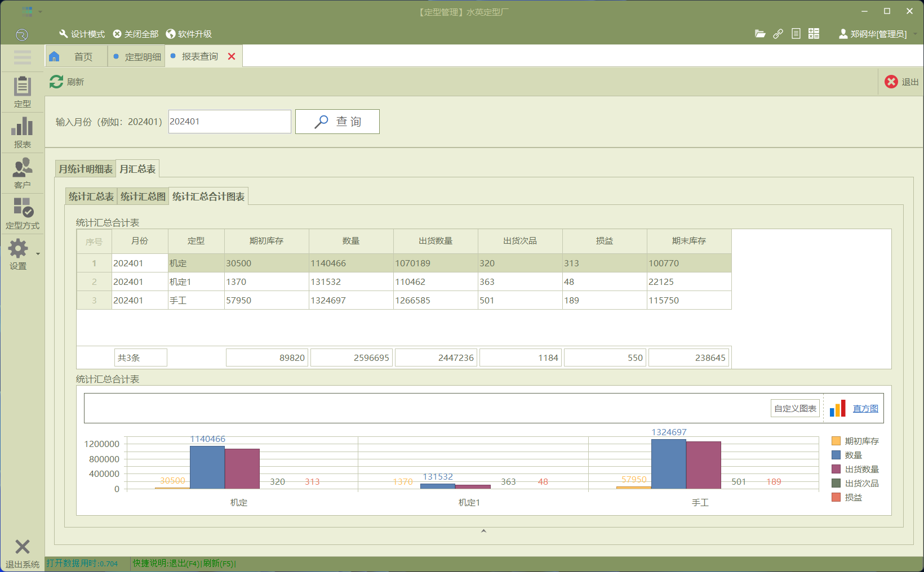Expand the 设置 dropdown arrow
The width and height of the screenshot is (924, 572).
point(38,254)
